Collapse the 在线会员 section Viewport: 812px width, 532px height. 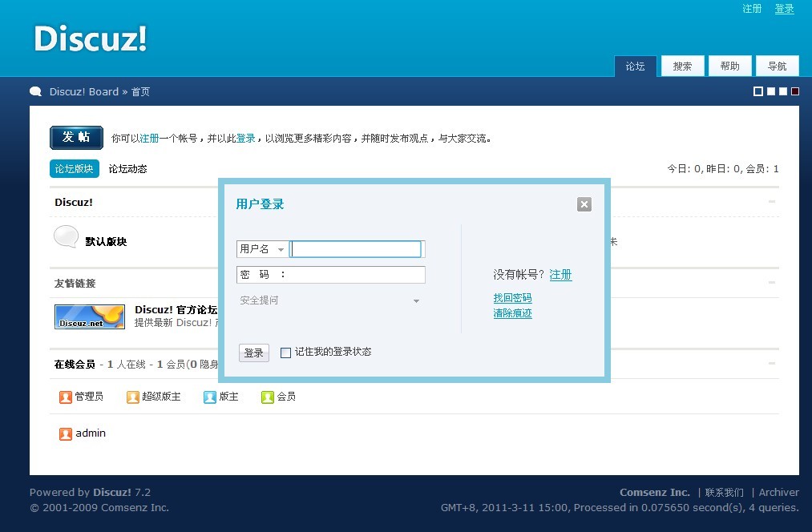[x=772, y=363]
